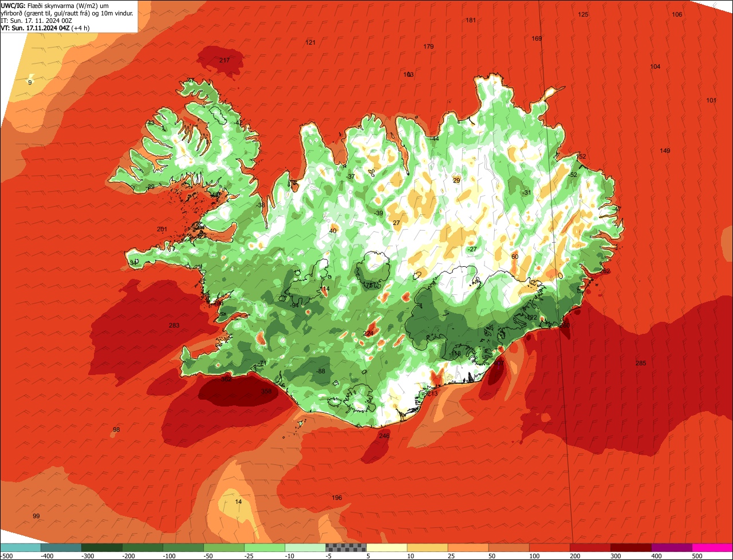Click the flux value -88 in southern Iceland
This screenshot has width=733, height=560.
[x=321, y=371]
